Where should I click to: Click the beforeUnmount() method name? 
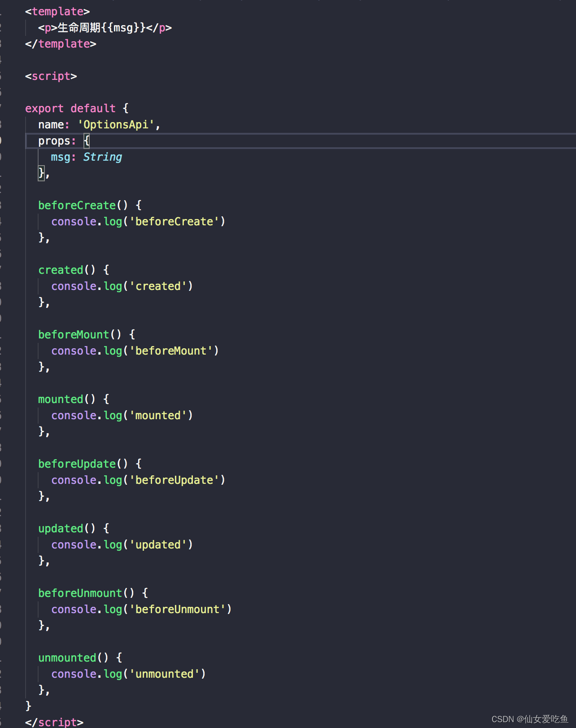tap(80, 593)
